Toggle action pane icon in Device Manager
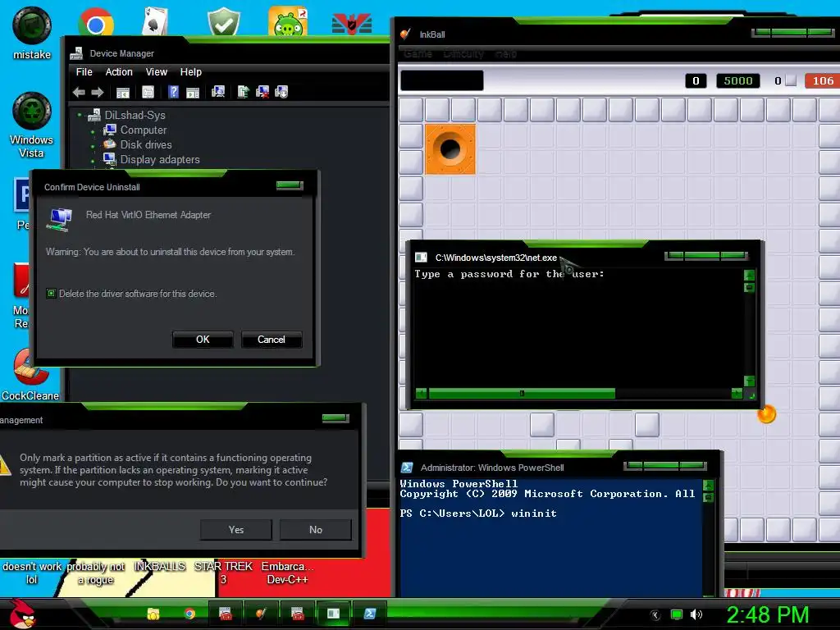Image resolution: width=840 pixels, height=630 pixels. coord(193,92)
